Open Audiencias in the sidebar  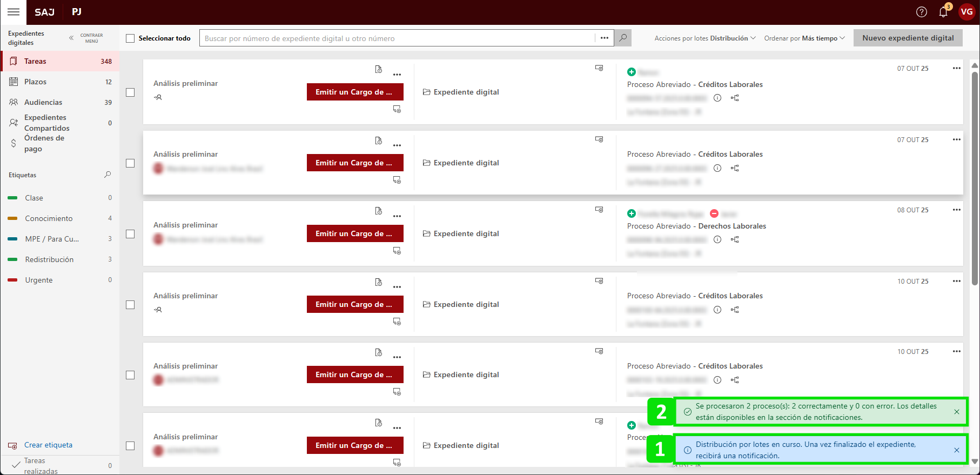pos(43,102)
